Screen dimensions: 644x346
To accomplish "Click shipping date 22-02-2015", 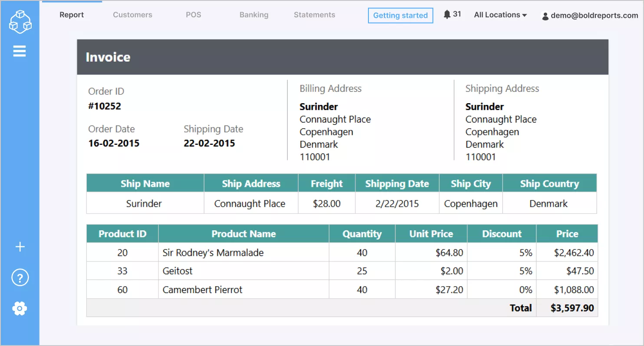I will click(x=209, y=144).
